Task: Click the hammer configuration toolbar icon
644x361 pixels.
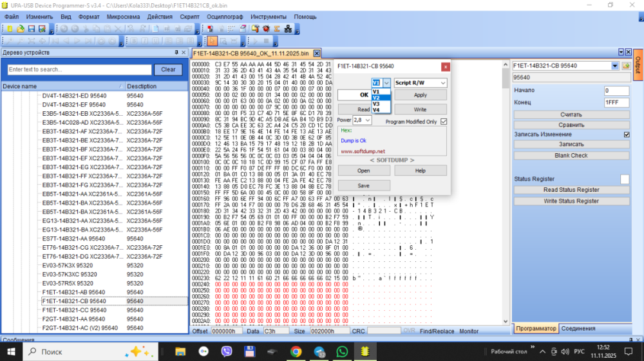Action: [x=256, y=29]
